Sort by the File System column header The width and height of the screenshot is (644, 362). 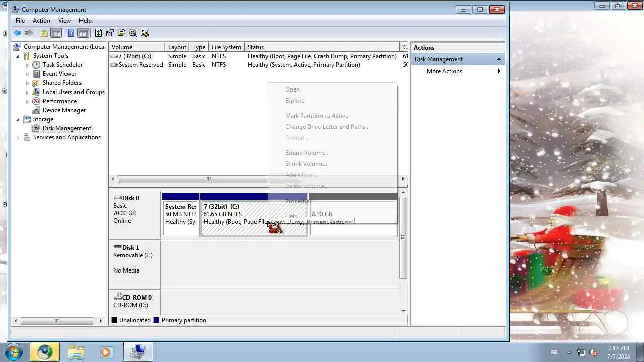[226, 47]
